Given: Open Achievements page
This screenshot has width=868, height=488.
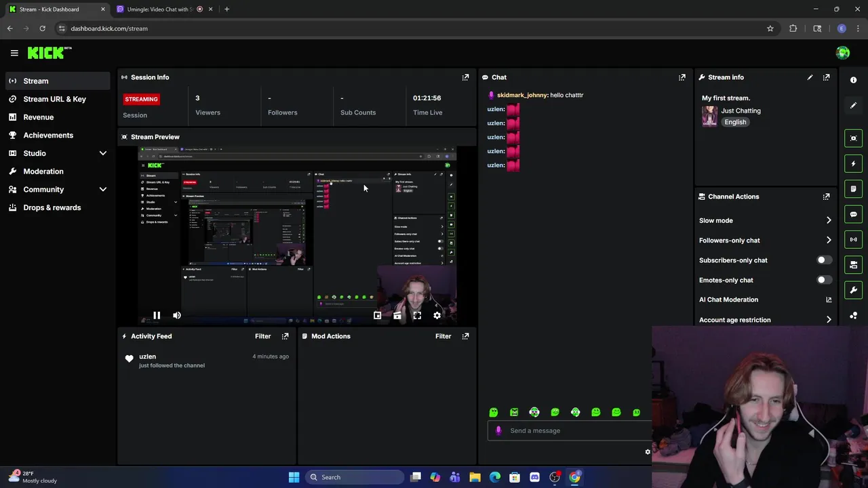Looking at the screenshot, I should (58, 136).
